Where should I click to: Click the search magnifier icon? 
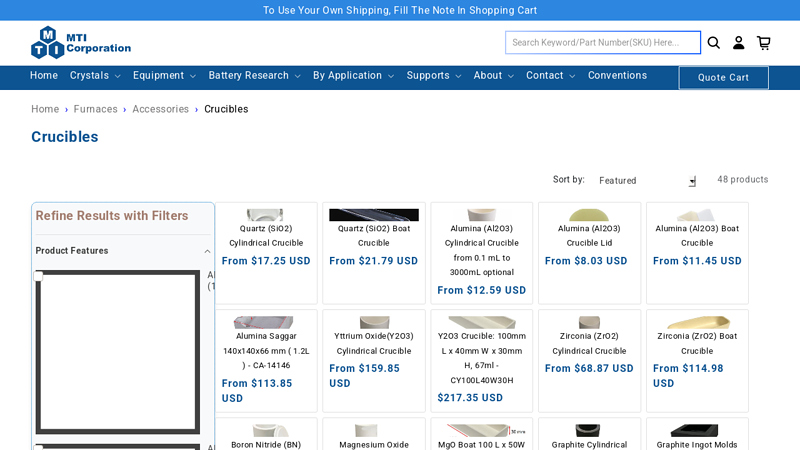(x=714, y=43)
